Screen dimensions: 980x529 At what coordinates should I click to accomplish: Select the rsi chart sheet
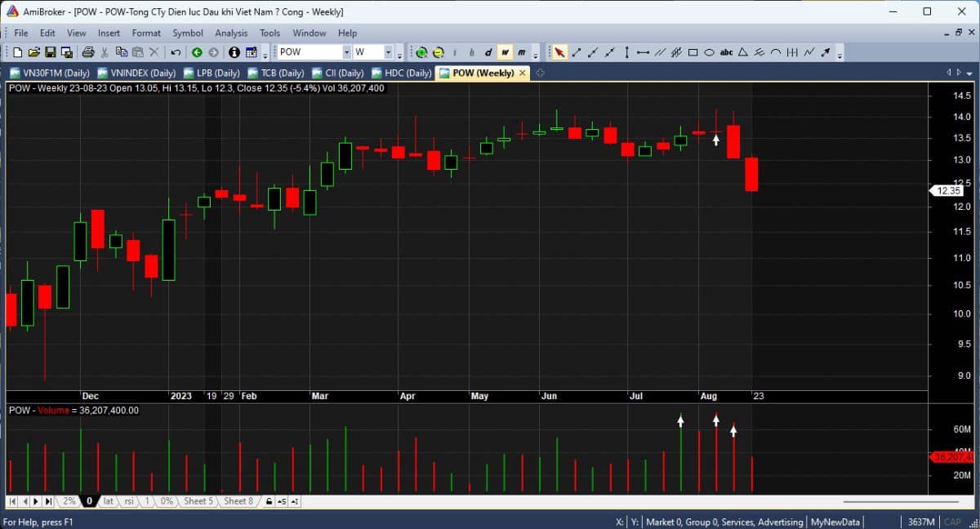click(x=129, y=501)
